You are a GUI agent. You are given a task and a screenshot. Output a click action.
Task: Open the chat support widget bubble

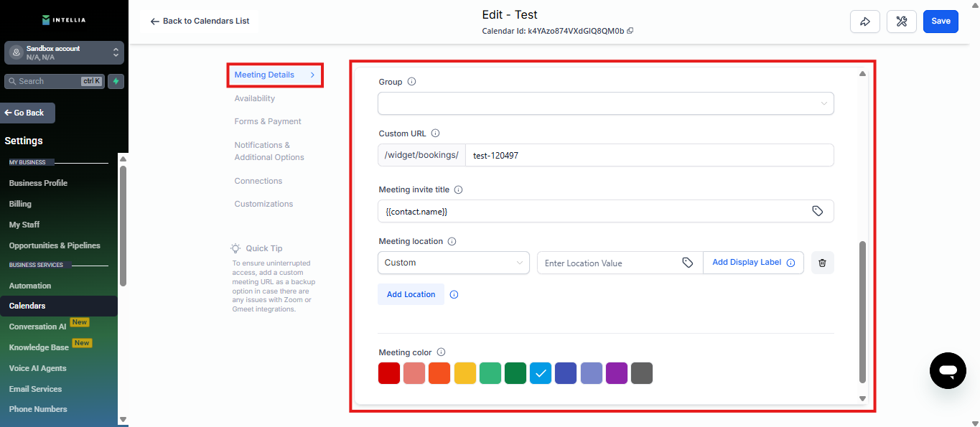(x=948, y=370)
